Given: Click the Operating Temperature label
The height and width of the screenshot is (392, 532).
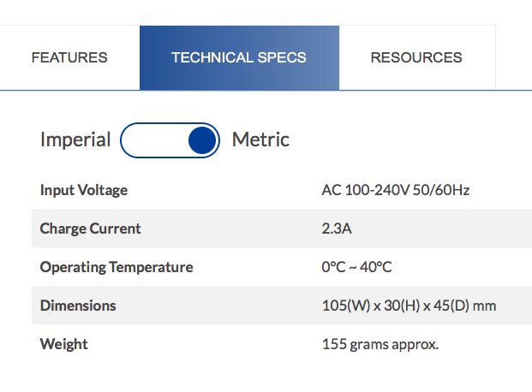Looking at the screenshot, I should (117, 267).
